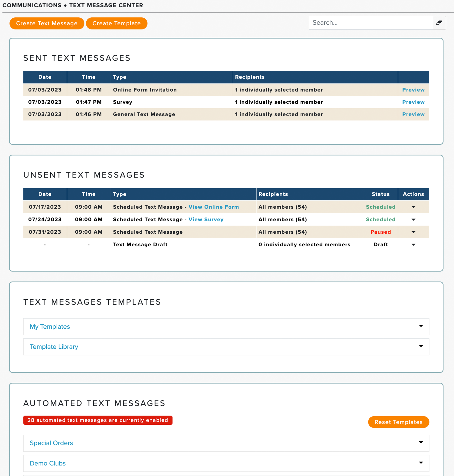Image resolution: width=454 pixels, height=476 pixels.
Task: Expand the Template Library section
Action: coord(226,347)
